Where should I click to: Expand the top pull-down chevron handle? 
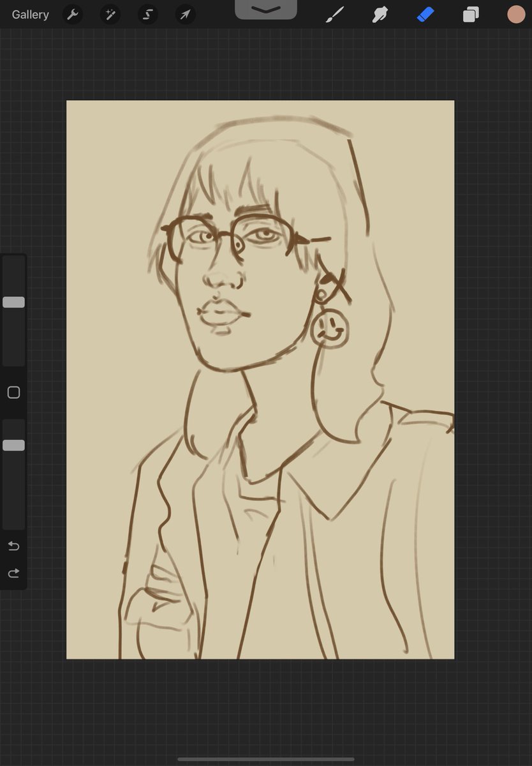point(266,9)
